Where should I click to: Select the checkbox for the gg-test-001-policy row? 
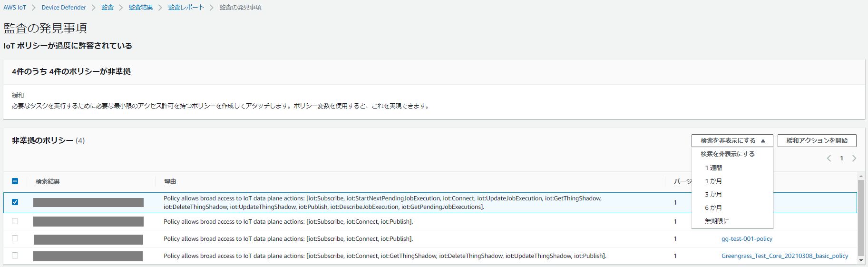[x=15, y=238]
